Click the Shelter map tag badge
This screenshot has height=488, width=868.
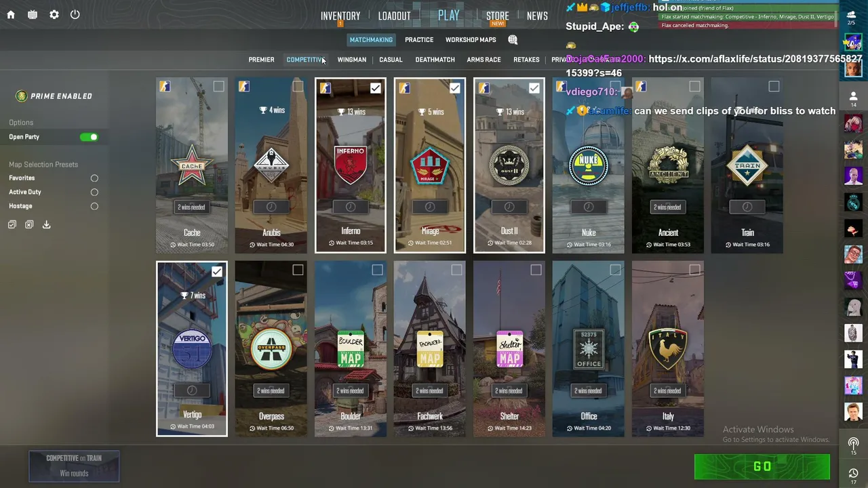(x=509, y=349)
